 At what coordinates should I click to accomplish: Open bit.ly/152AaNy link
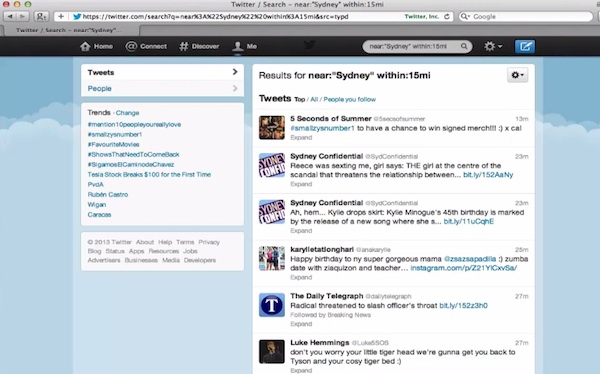(488, 175)
